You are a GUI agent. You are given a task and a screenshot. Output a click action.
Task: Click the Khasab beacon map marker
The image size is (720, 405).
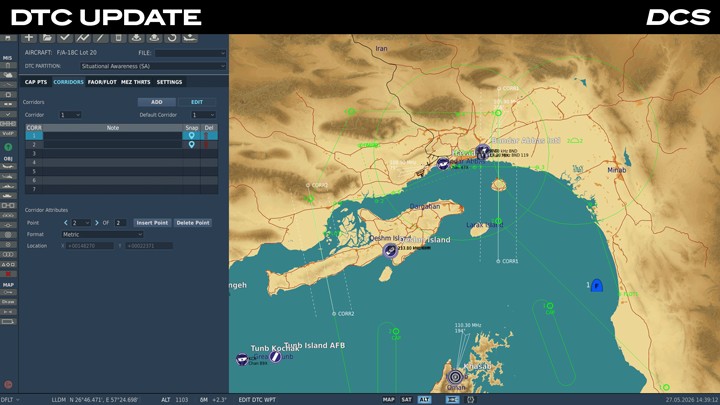click(x=455, y=377)
